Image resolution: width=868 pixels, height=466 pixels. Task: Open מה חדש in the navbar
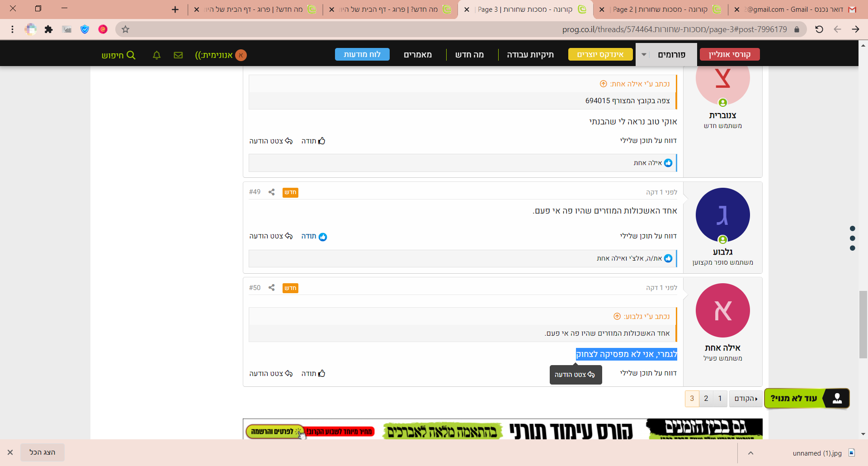pos(470,55)
